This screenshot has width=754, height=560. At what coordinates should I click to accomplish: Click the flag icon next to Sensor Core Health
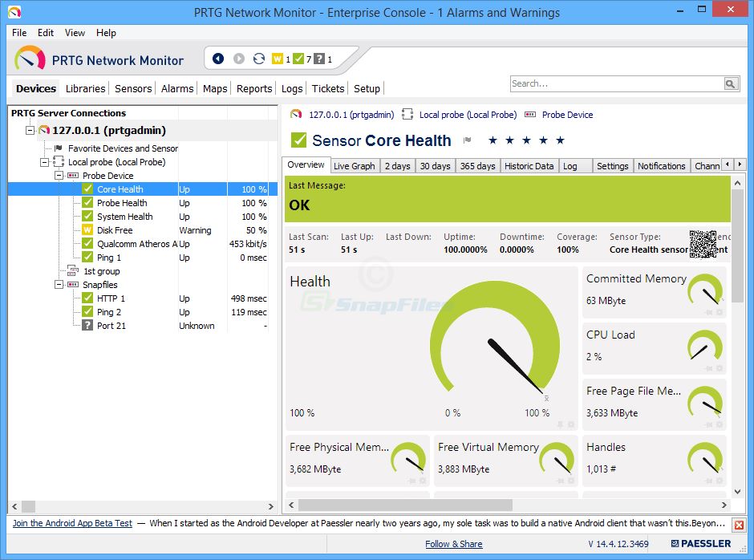tap(467, 140)
